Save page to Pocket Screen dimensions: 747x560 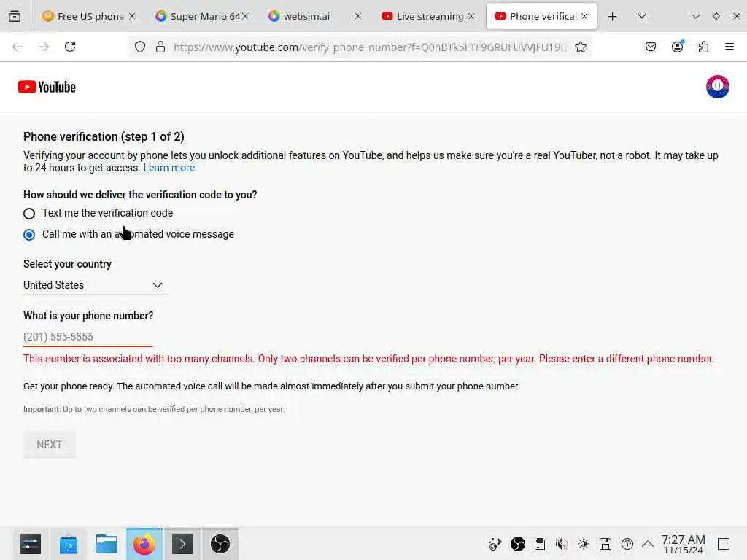click(650, 47)
